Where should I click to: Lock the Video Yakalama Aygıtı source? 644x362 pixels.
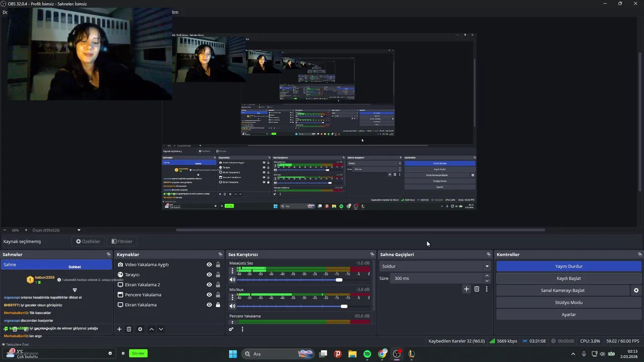(x=218, y=264)
